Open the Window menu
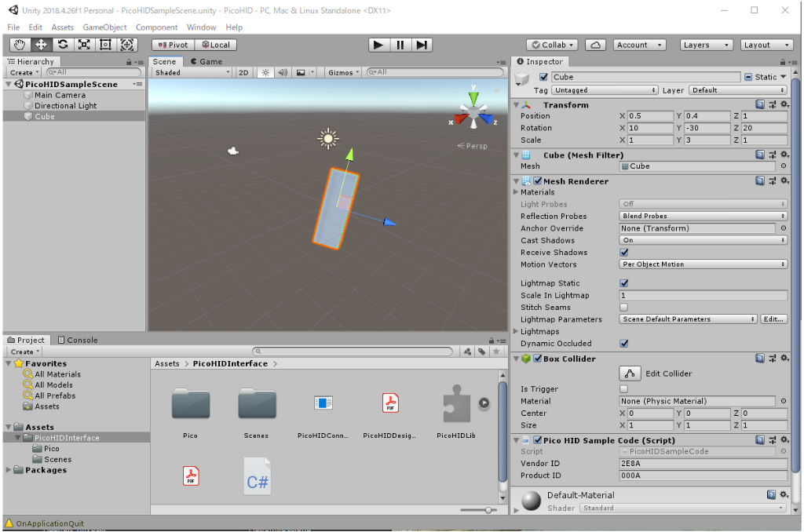Image resolution: width=804 pixels, height=532 pixels. point(201,27)
